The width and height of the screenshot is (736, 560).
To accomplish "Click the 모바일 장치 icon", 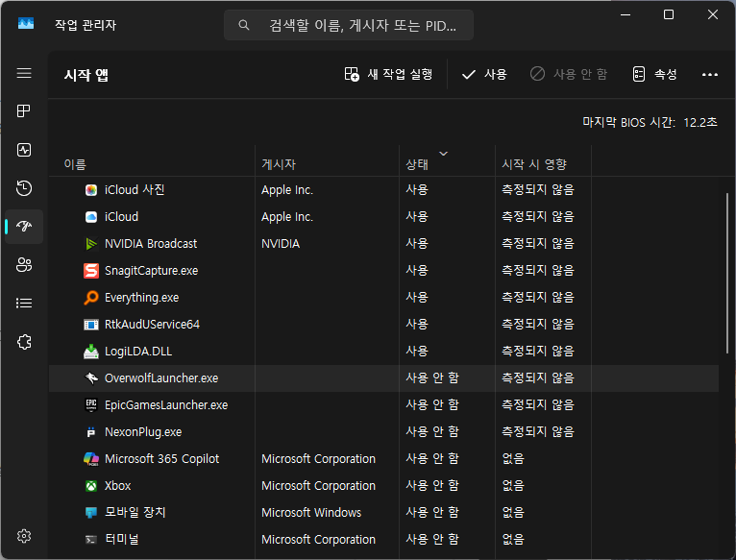I will click(91, 513).
